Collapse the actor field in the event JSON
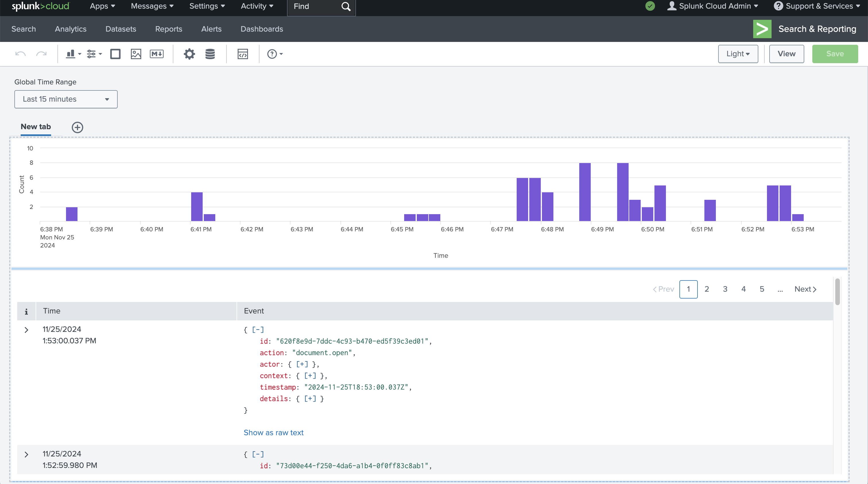 pyautogui.click(x=302, y=364)
